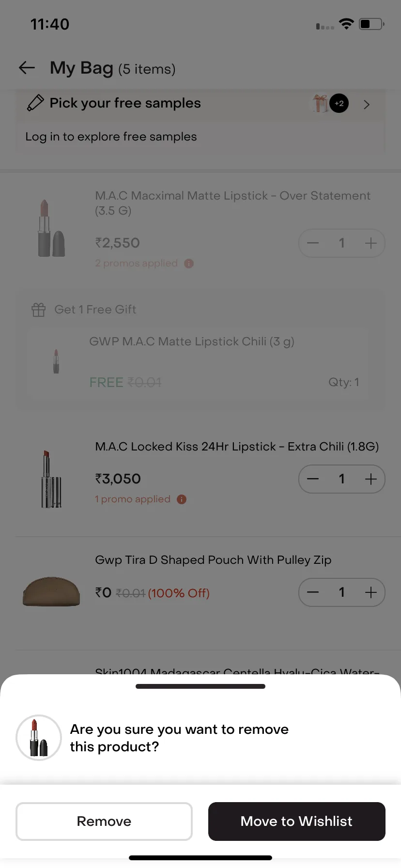This screenshot has width=401, height=868.
Task: Open the Tira D Shaped Pouch image
Action: click(x=51, y=591)
